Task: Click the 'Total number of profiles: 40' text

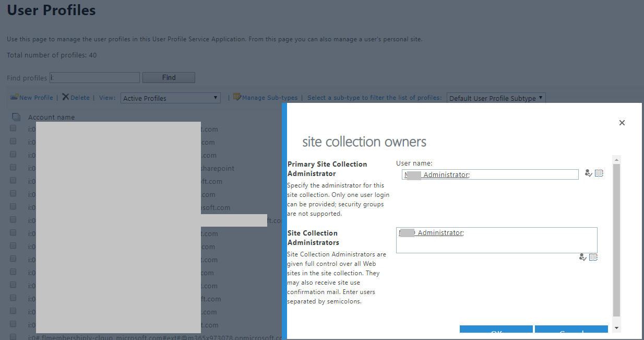Action: click(x=52, y=55)
